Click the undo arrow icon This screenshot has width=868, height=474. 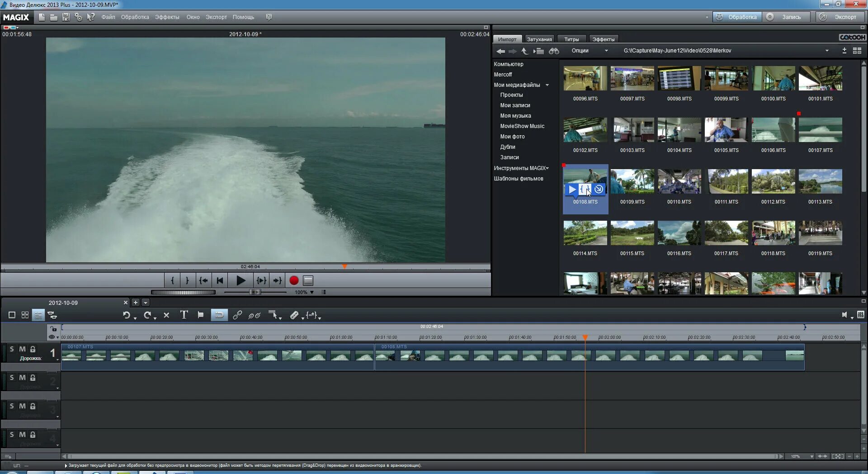pos(127,315)
